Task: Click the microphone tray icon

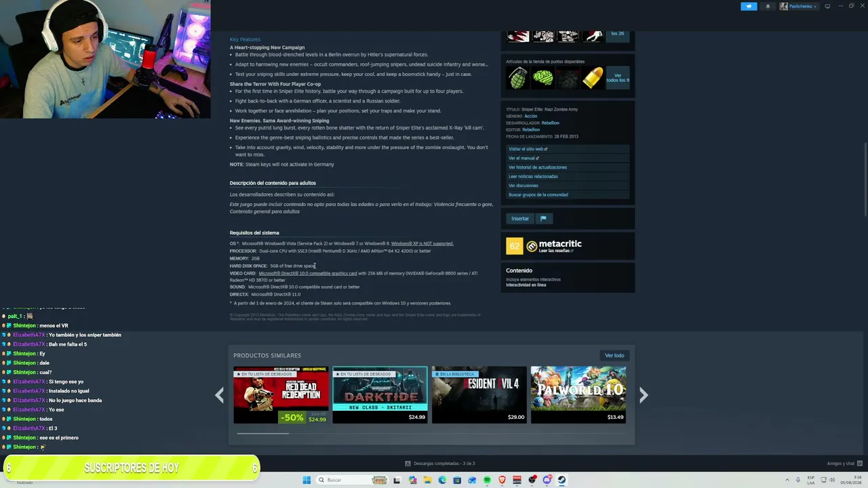Action: coord(799,480)
